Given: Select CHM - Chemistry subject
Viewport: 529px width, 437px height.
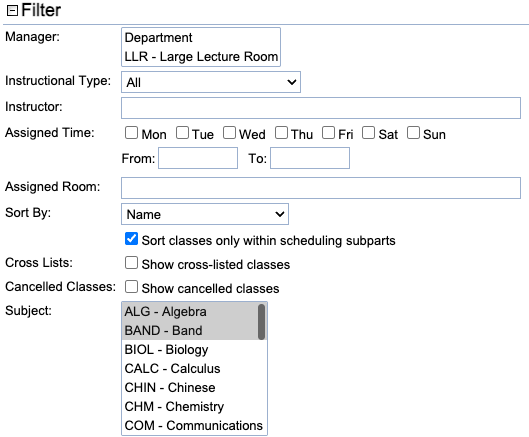Looking at the screenshot, I should [194, 406].
